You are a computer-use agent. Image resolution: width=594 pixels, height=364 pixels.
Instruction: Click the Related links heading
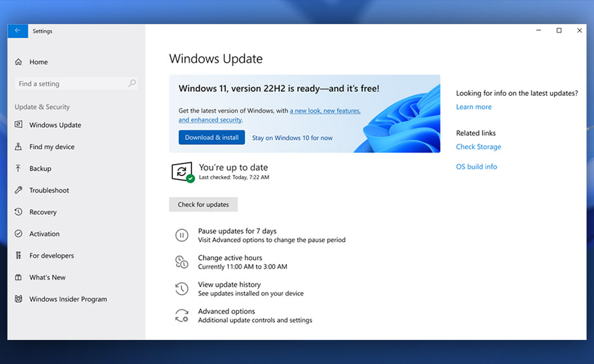(x=476, y=133)
